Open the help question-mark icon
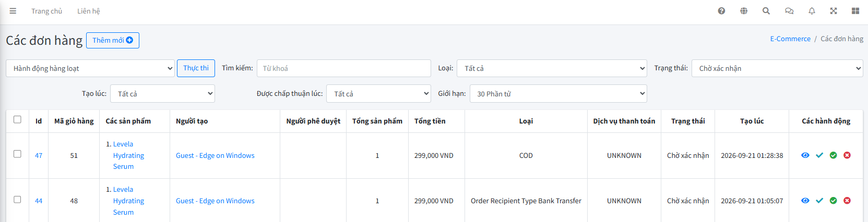 click(x=721, y=11)
